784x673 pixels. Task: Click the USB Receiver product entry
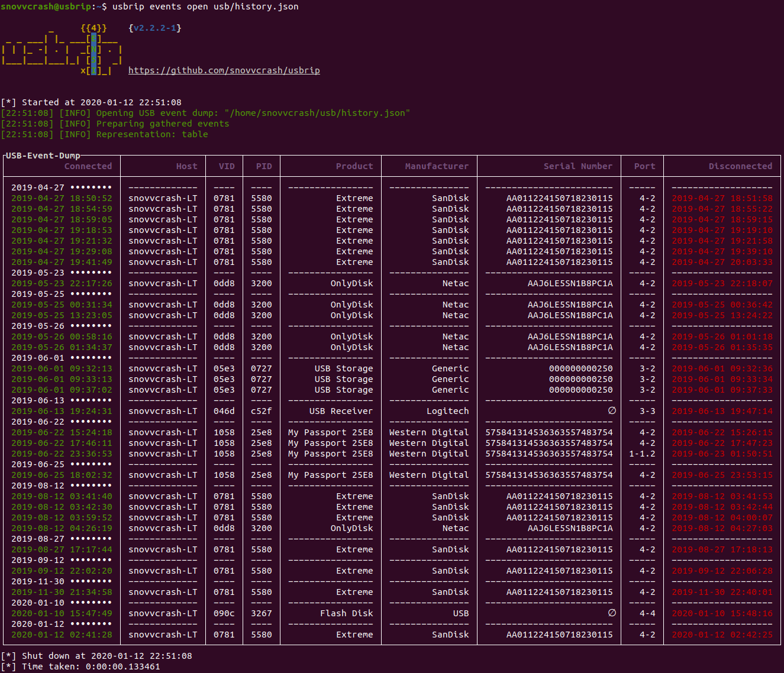click(341, 411)
